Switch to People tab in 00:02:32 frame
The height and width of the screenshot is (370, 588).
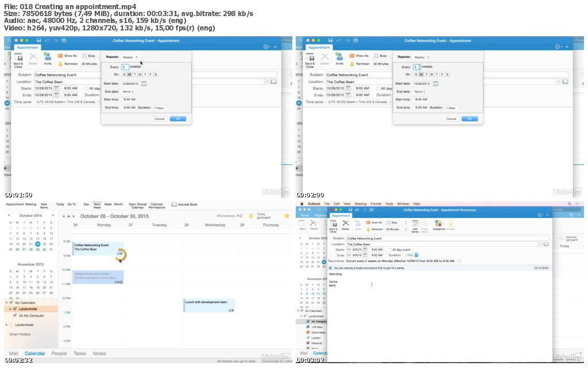coord(59,353)
